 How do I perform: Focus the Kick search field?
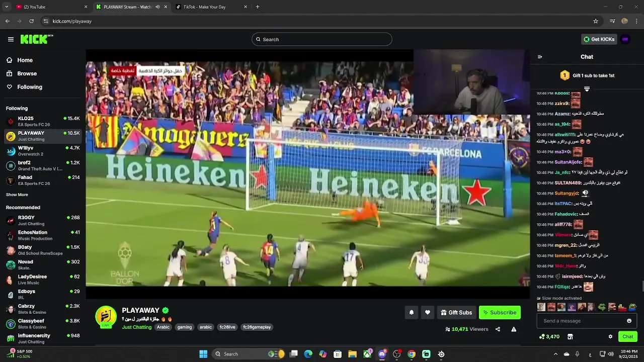pos(322,39)
